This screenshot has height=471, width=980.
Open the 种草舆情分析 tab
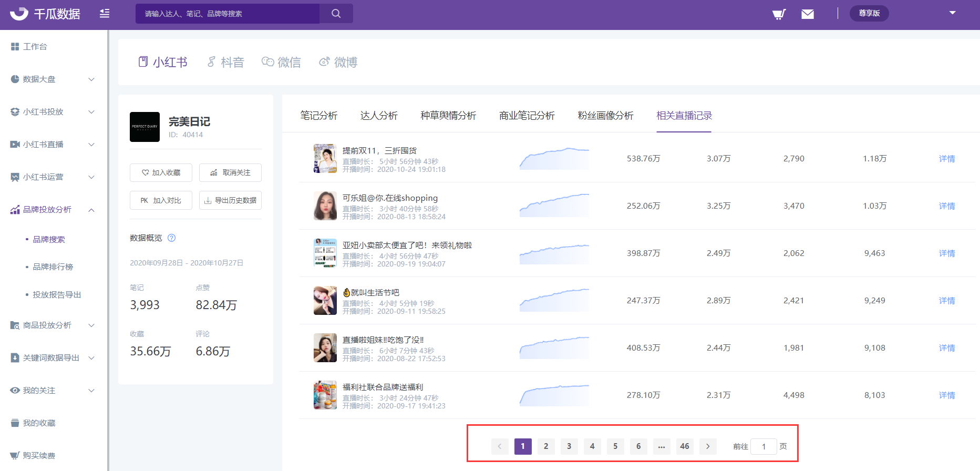tap(448, 116)
